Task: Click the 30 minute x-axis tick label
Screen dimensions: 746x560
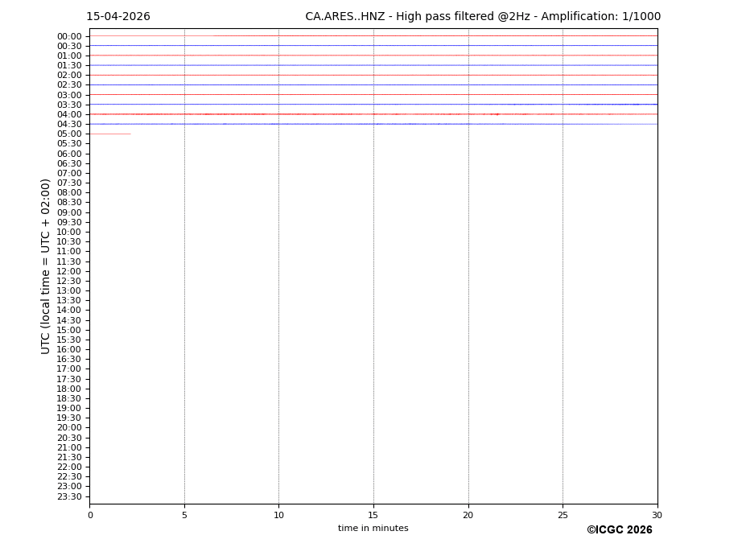Action: [657, 515]
